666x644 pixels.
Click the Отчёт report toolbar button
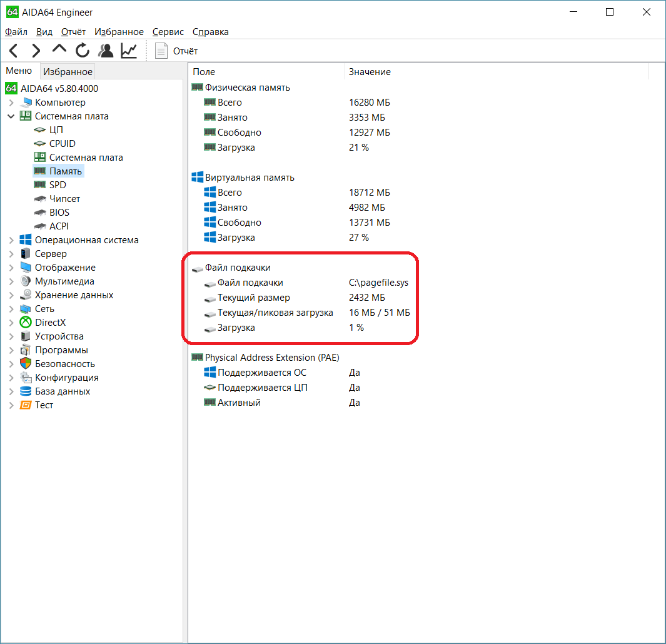pos(177,51)
